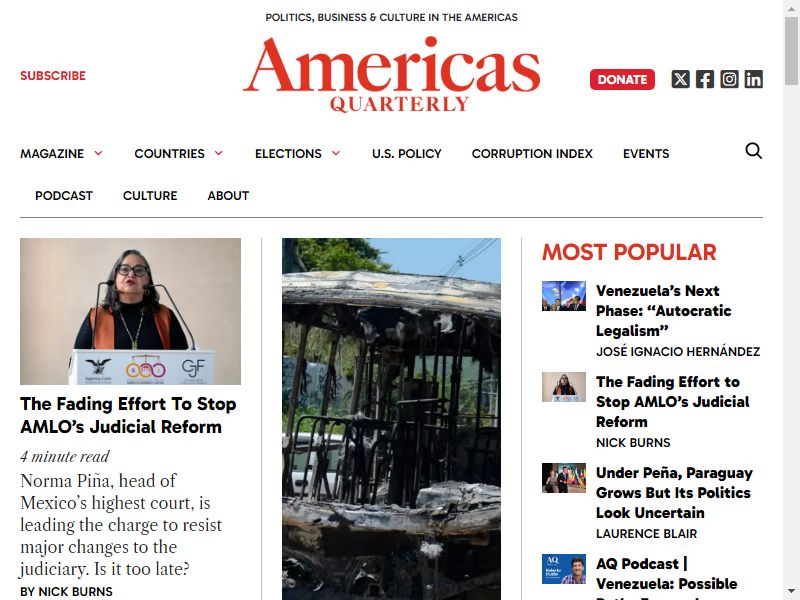Go to Corruption Index page
This screenshot has height=600, width=800.
click(532, 154)
